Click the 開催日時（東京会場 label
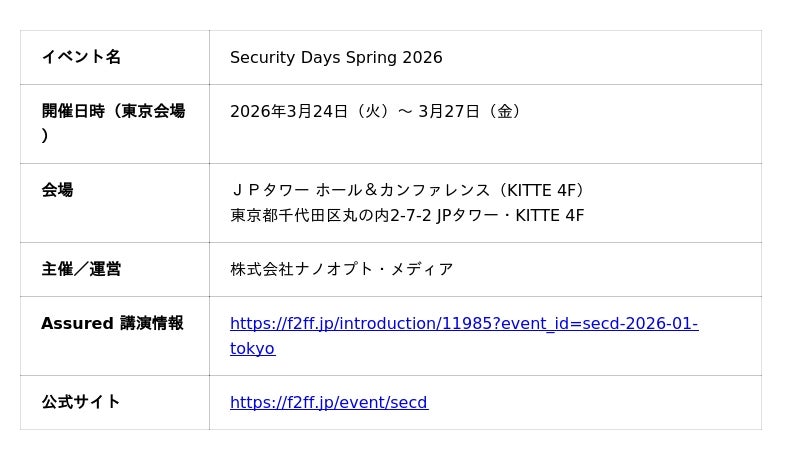Screen dimensions: 800x460 tap(113, 111)
